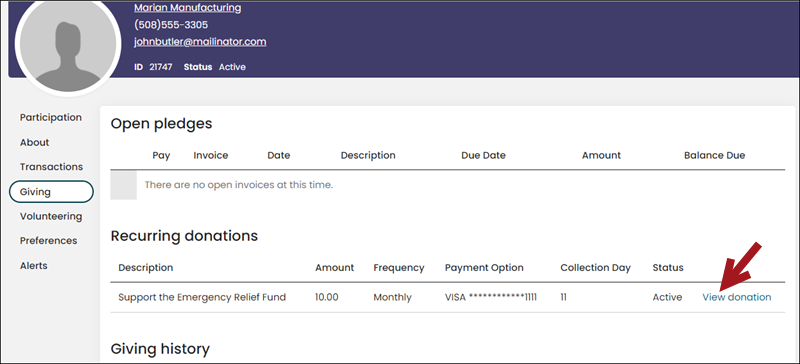The height and width of the screenshot is (364, 800).
Task: Click the 10.00 donation amount
Action: pos(327,297)
